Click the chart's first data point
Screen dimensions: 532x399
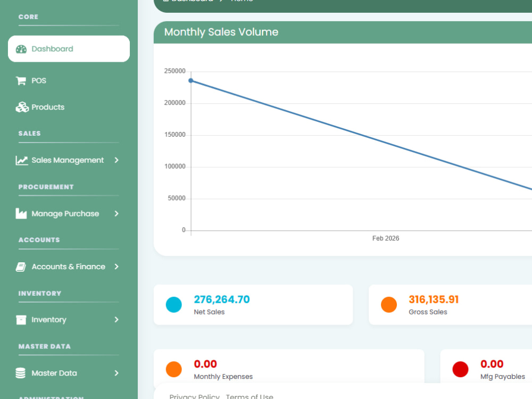point(191,81)
